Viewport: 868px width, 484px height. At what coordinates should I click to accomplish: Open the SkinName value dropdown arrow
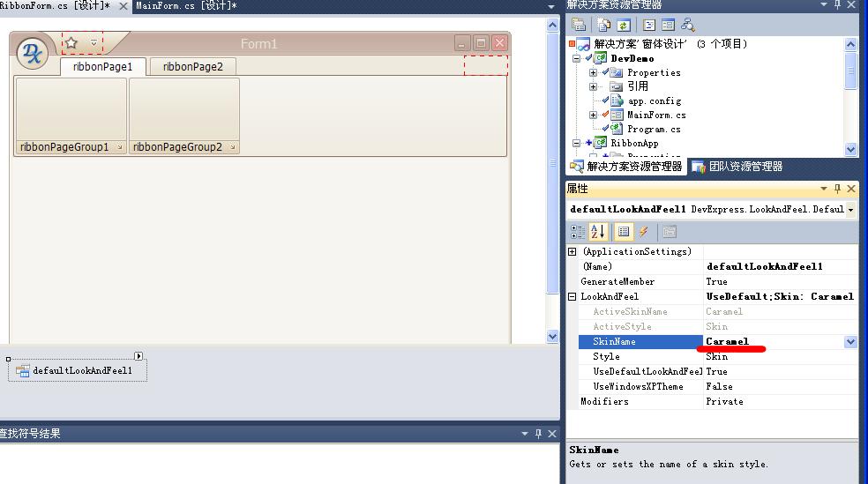point(851,342)
